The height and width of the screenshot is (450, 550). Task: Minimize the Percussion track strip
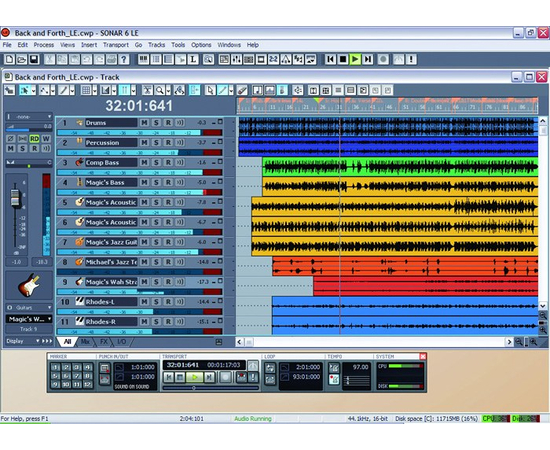point(213,143)
